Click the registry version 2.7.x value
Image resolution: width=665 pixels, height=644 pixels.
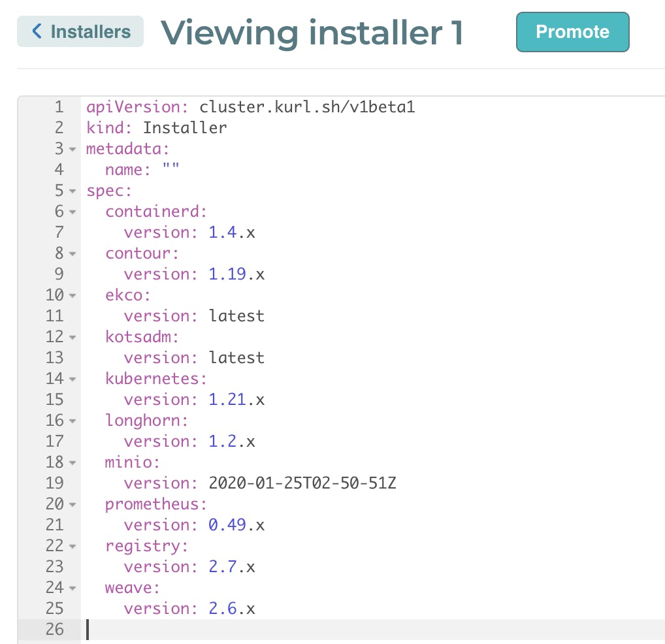(x=231, y=566)
